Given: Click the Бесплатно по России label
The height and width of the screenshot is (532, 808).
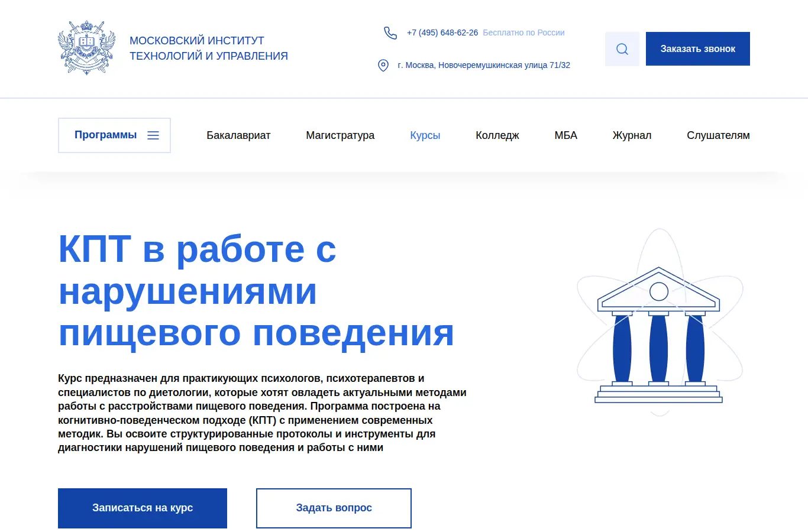Looking at the screenshot, I should click(x=523, y=33).
